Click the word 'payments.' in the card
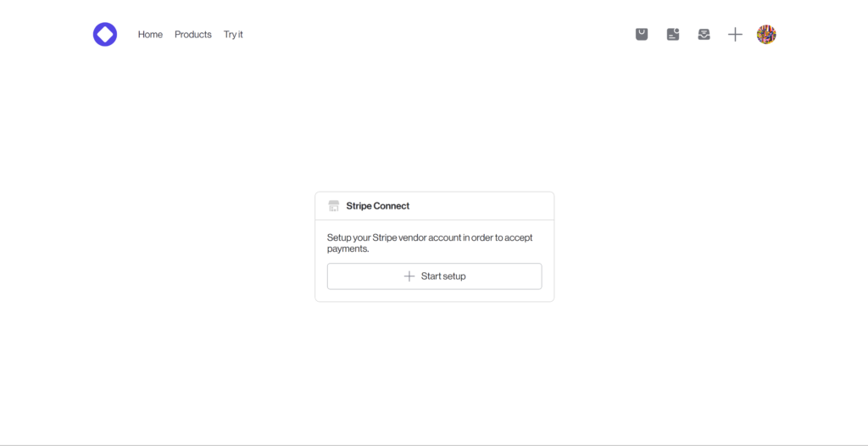Image resolution: width=868 pixels, height=446 pixels. pos(348,249)
